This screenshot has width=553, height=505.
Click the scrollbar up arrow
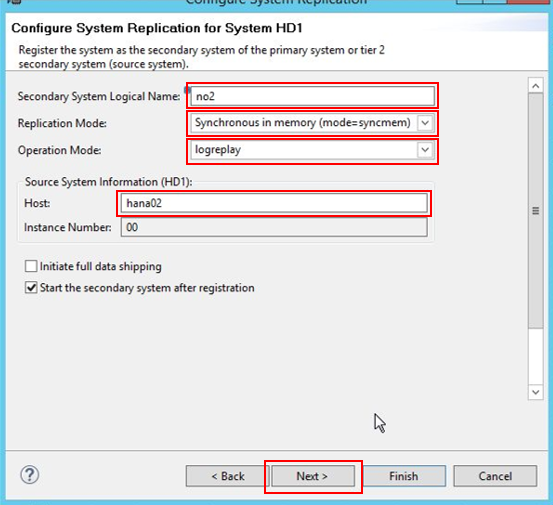535,86
